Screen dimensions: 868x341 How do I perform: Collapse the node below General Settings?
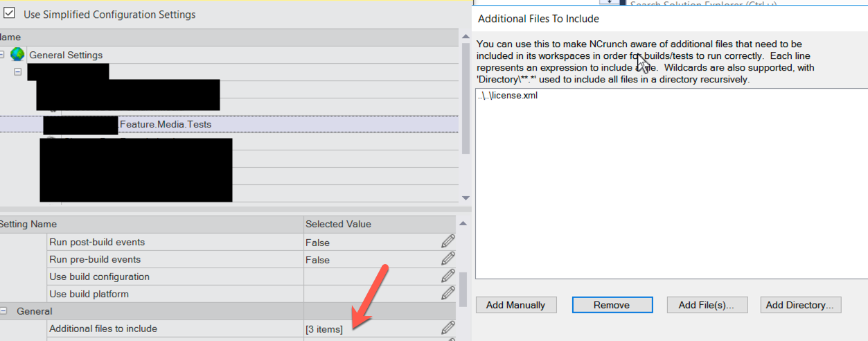17,72
